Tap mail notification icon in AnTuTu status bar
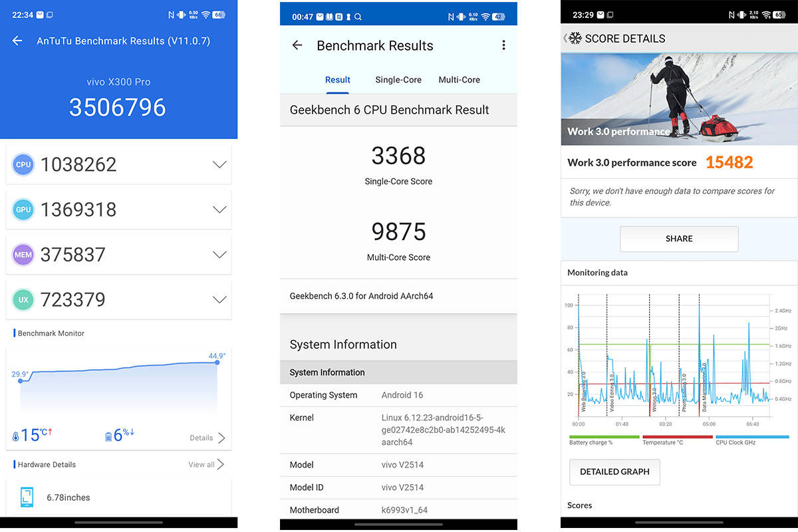798x532 pixels. [41, 14]
